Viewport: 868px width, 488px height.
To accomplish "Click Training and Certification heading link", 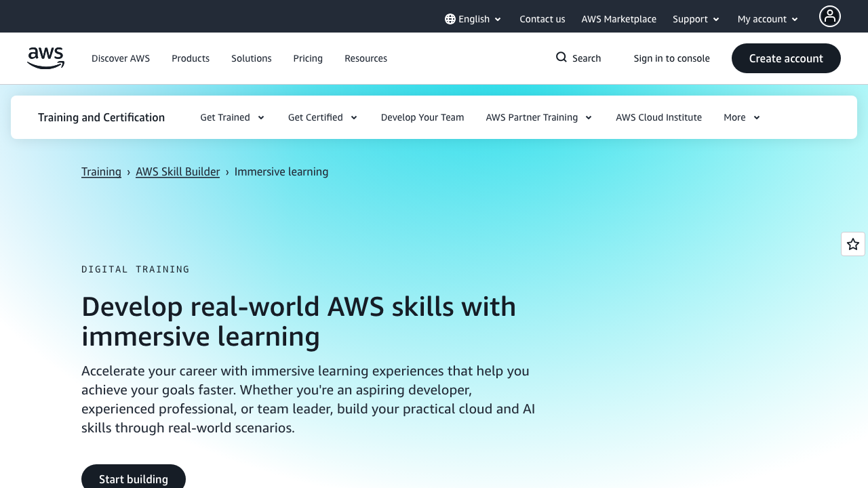I will point(102,117).
